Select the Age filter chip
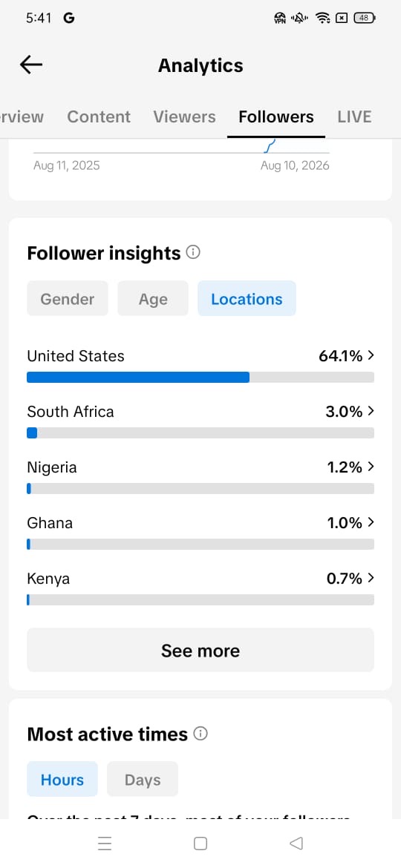 (x=153, y=299)
